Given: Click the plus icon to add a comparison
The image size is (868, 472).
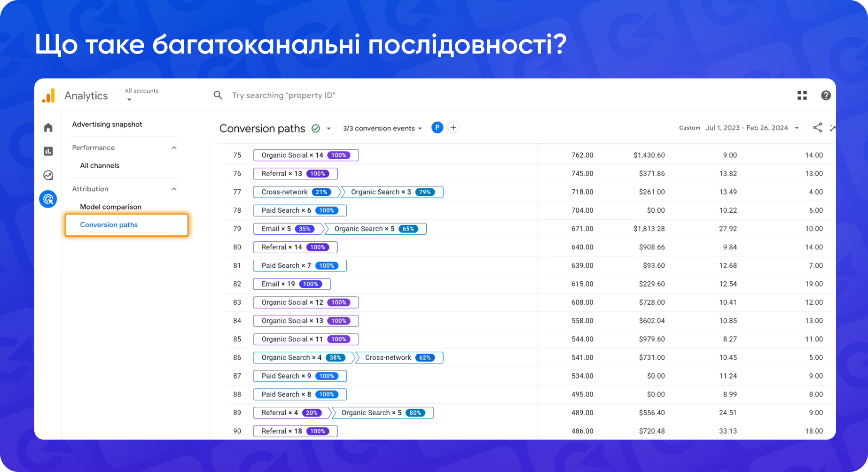Looking at the screenshot, I should (x=453, y=127).
